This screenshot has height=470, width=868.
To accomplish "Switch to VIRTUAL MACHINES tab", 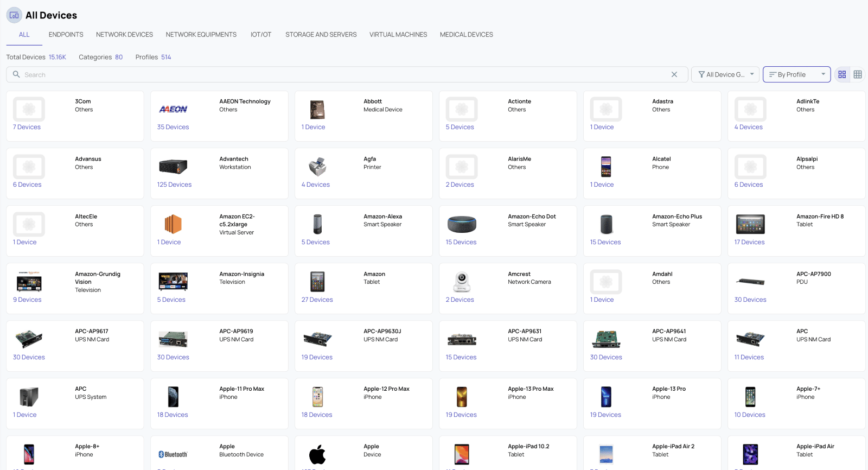I will click(398, 35).
